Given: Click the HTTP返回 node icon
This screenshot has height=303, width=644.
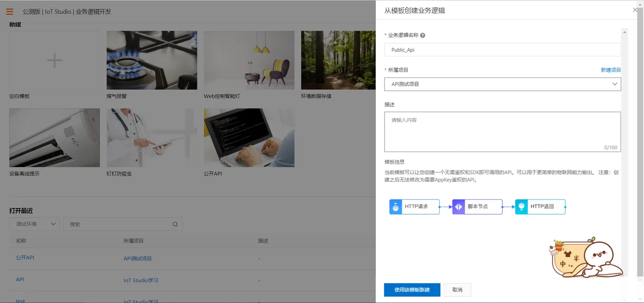Looking at the screenshot, I should pyautogui.click(x=521, y=207).
